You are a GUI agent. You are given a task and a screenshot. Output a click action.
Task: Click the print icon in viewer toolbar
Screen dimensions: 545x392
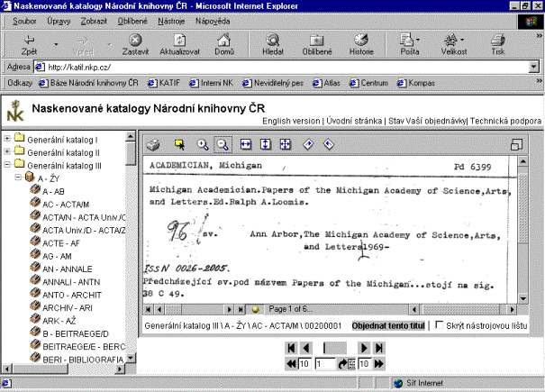153,144
